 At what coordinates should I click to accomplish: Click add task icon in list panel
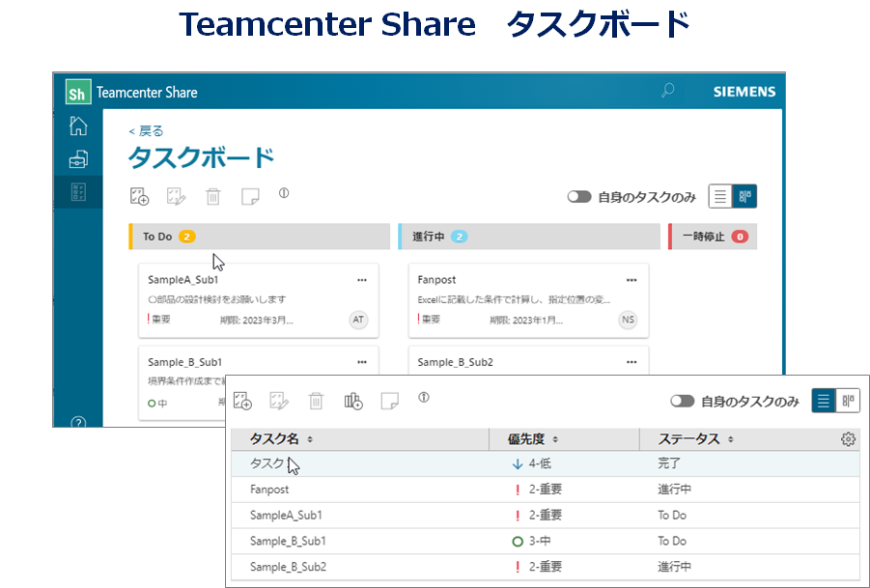[242, 401]
